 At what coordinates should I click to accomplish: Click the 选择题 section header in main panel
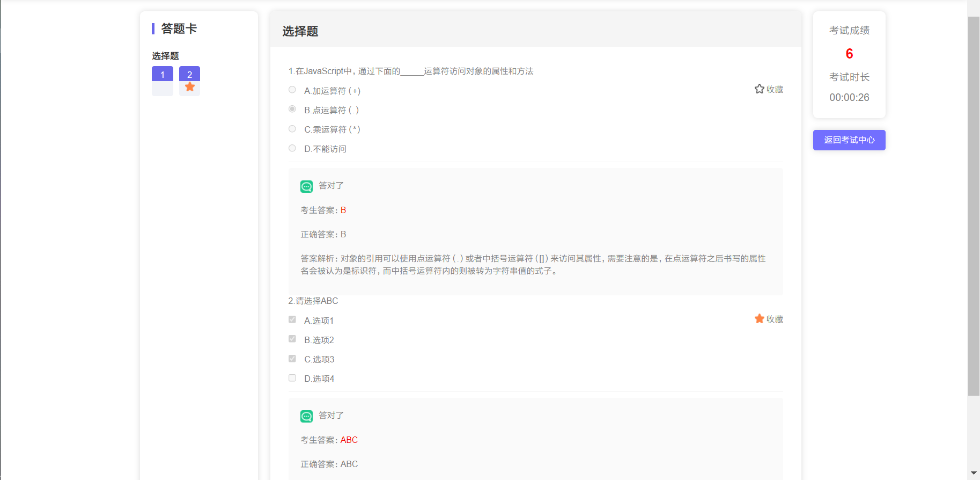(300, 32)
